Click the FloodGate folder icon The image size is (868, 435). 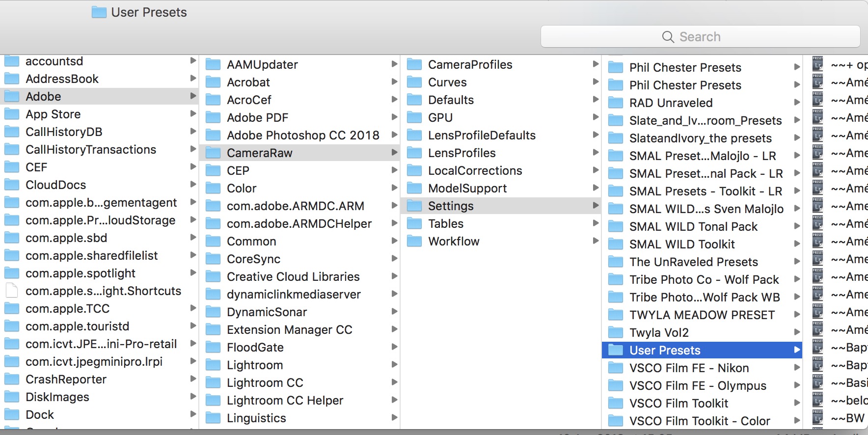point(213,347)
